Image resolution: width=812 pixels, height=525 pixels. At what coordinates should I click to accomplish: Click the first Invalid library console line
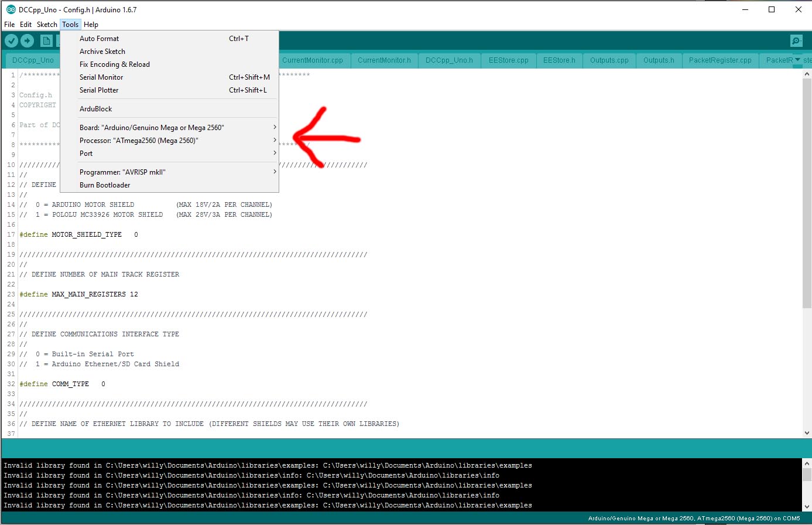click(x=268, y=465)
